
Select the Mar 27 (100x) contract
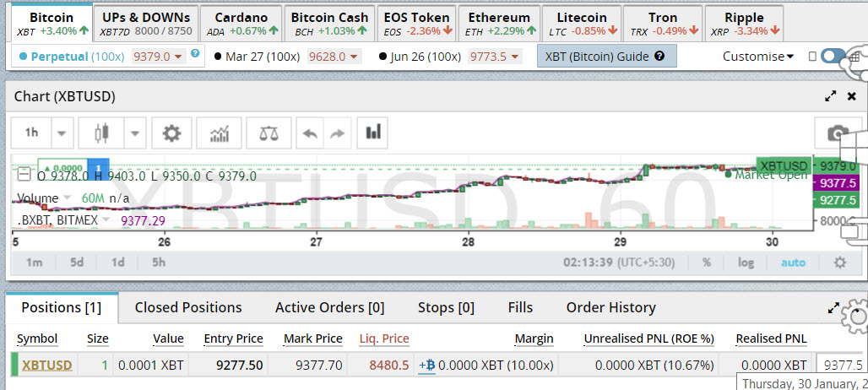(x=258, y=57)
